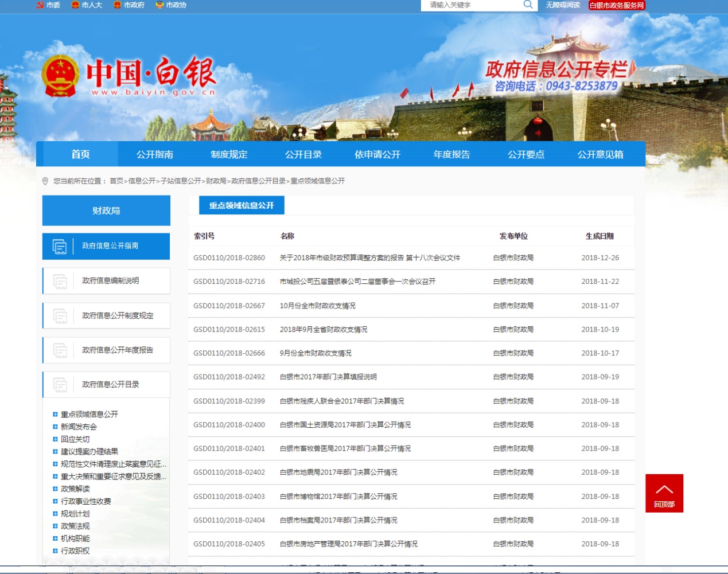
Task: Open the 10月份全市财政收支情况 article
Action: click(317, 306)
